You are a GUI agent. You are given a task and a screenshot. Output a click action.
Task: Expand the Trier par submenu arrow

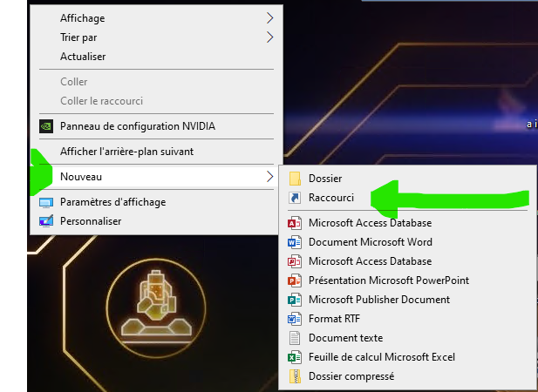269,37
